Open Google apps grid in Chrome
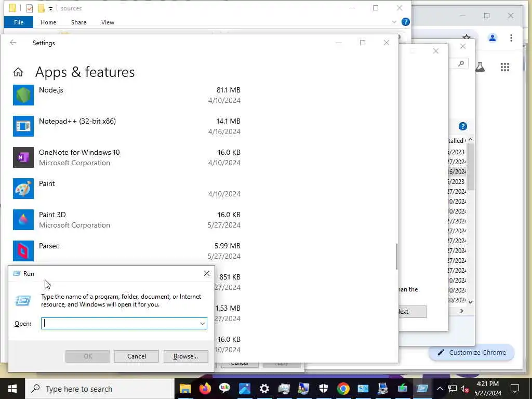The image size is (532, 399). (505, 67)
